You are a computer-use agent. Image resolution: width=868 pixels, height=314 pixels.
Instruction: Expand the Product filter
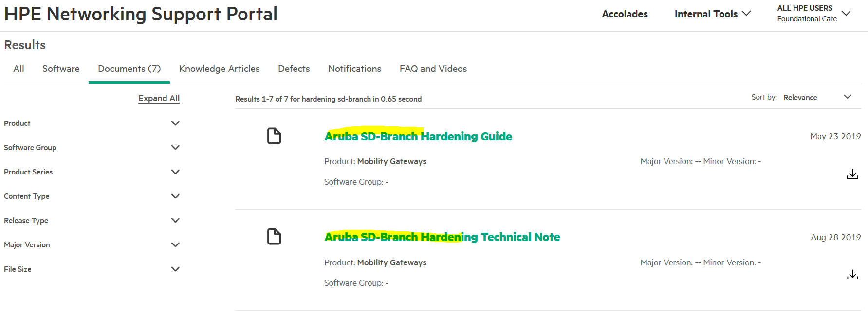[175, 123]
